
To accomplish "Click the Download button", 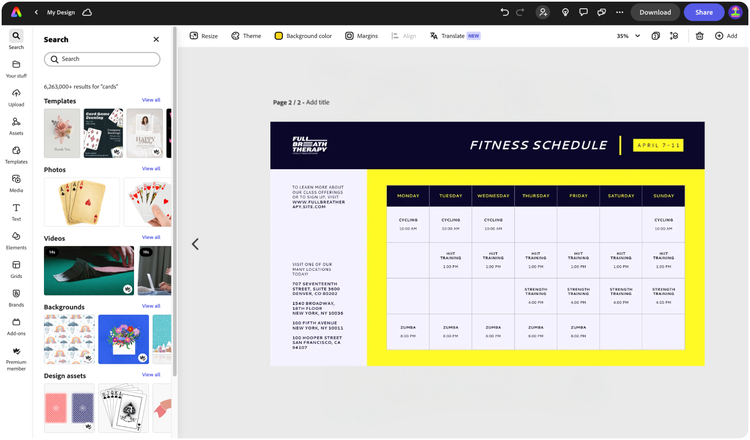I will click(x=655, y=12).
